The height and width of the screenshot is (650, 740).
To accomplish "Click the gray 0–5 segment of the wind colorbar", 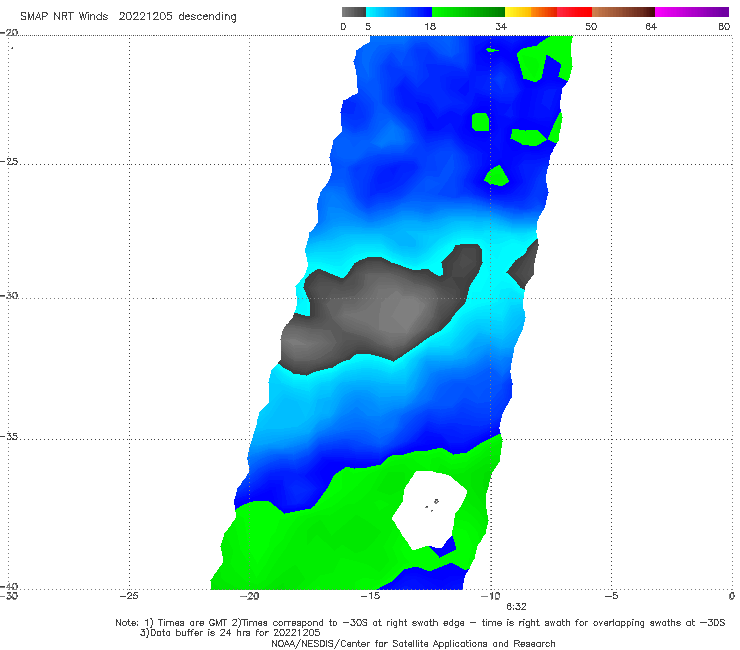I will (x=353, y=12).
